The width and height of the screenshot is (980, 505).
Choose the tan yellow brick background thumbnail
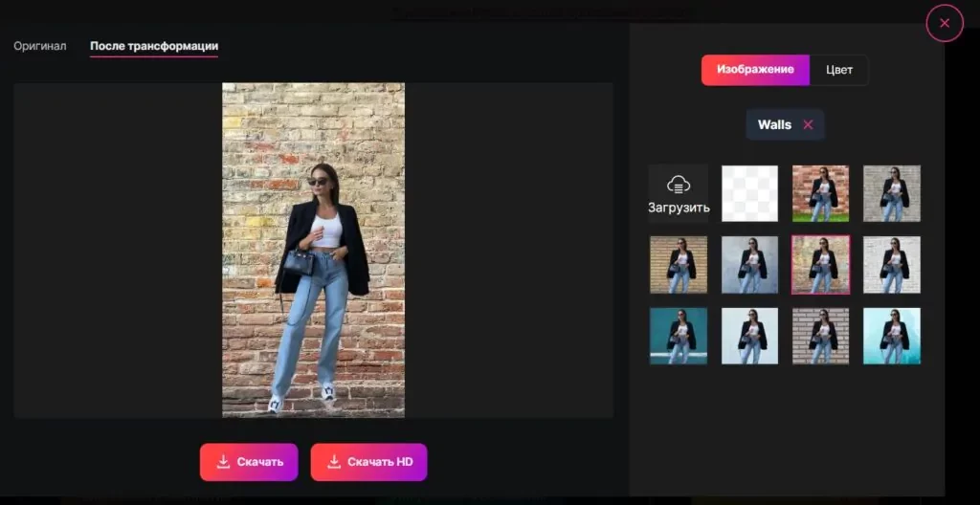[679, 265]
